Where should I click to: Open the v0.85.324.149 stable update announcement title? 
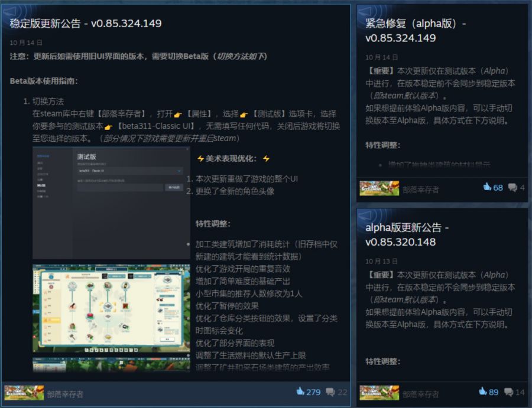(x=86, y=24)
